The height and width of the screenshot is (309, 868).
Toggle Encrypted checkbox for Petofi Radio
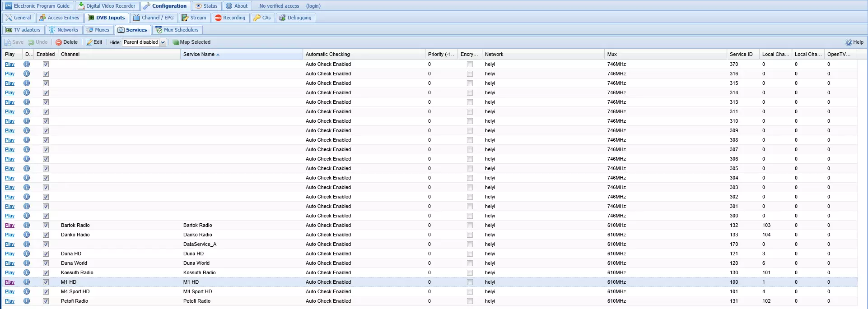coord(470,301)
